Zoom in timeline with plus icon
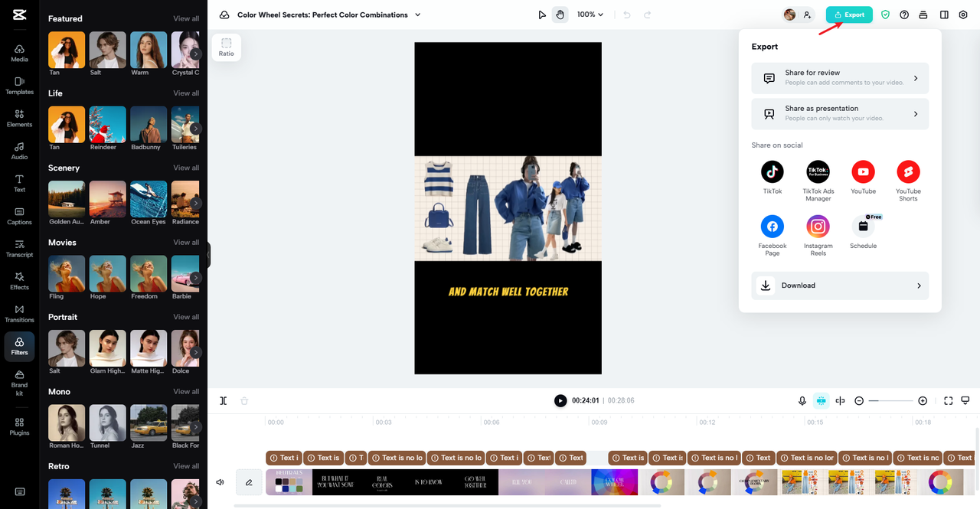The image size is (980, 509). point(923,400)
